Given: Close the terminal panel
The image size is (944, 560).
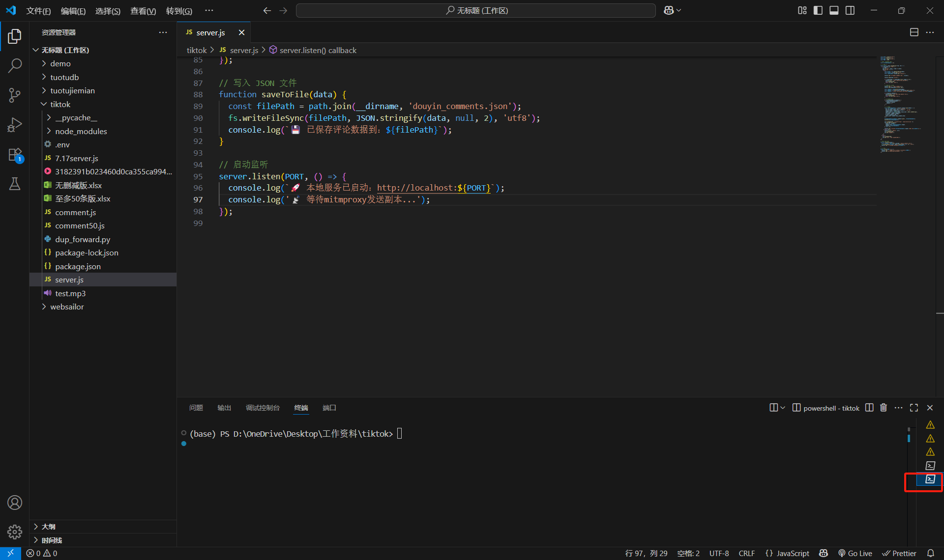Looking at the screenshot, I should click(930, 408).
